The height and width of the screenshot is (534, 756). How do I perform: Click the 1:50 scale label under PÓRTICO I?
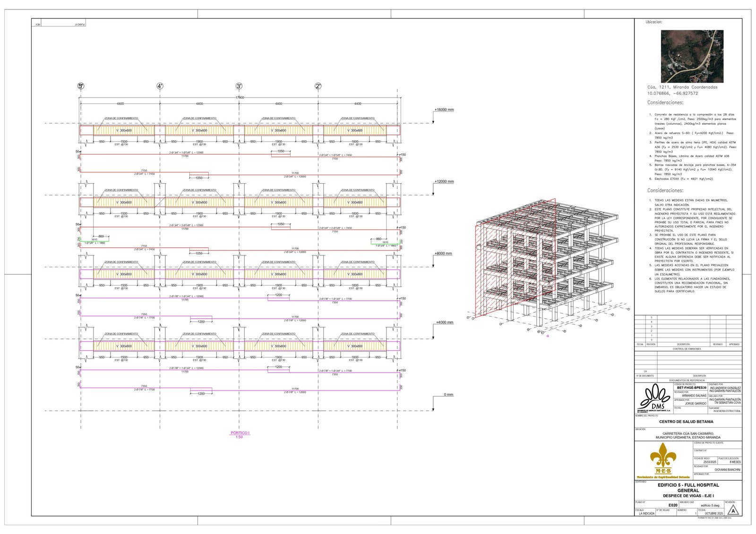click(239, 437)
